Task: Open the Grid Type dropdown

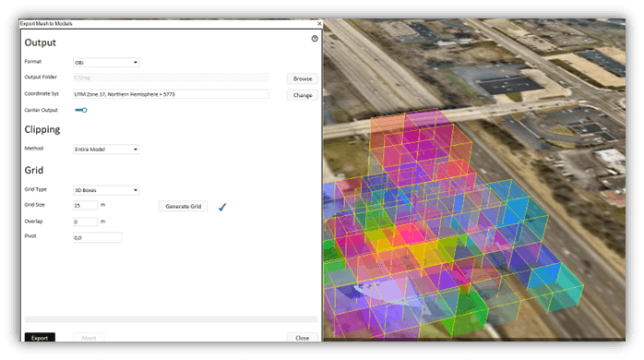Action: tap(106, 190)
